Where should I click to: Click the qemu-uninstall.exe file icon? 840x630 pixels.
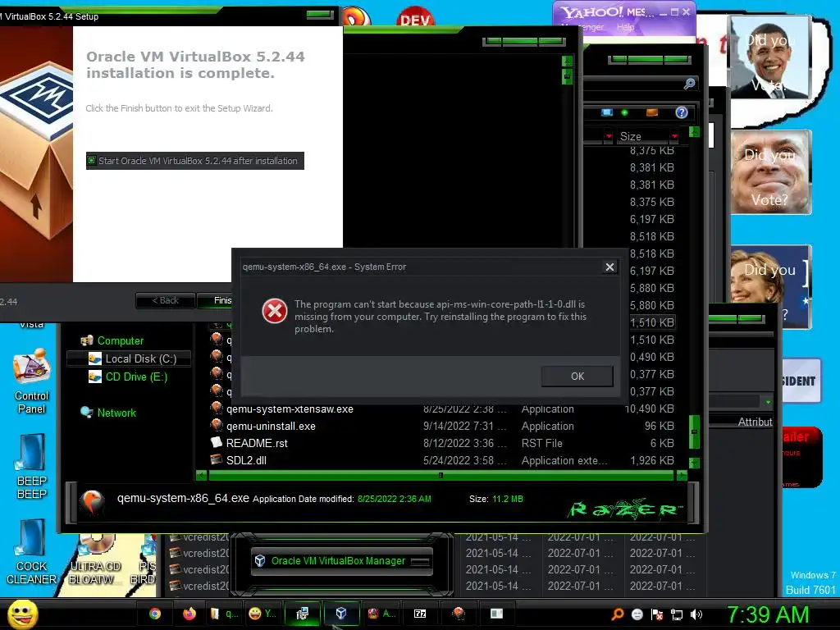(x=217, y=426)
